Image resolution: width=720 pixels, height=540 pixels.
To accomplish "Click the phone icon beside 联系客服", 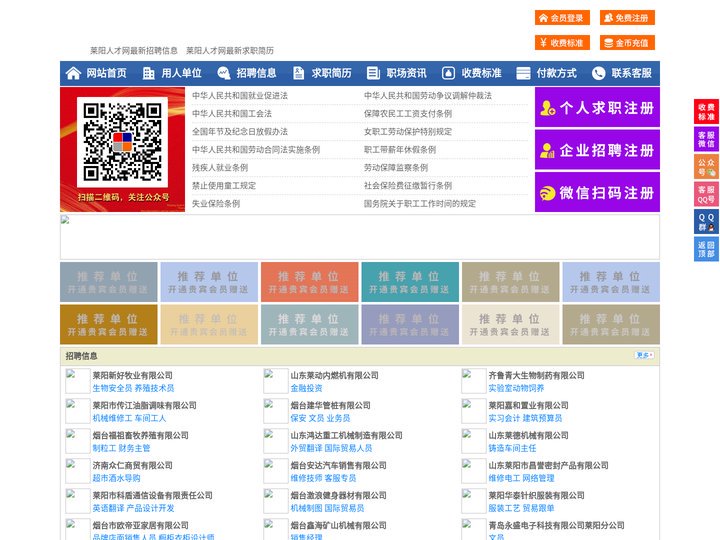I will 598,73.
